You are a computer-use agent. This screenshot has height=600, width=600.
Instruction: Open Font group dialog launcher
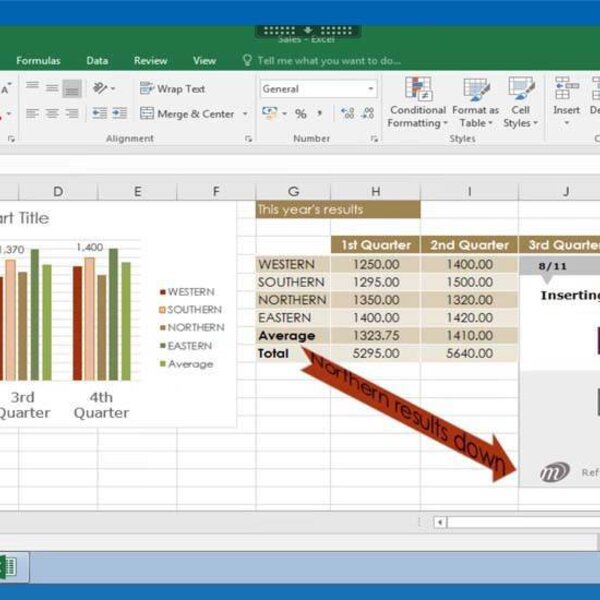click(11, 139)
